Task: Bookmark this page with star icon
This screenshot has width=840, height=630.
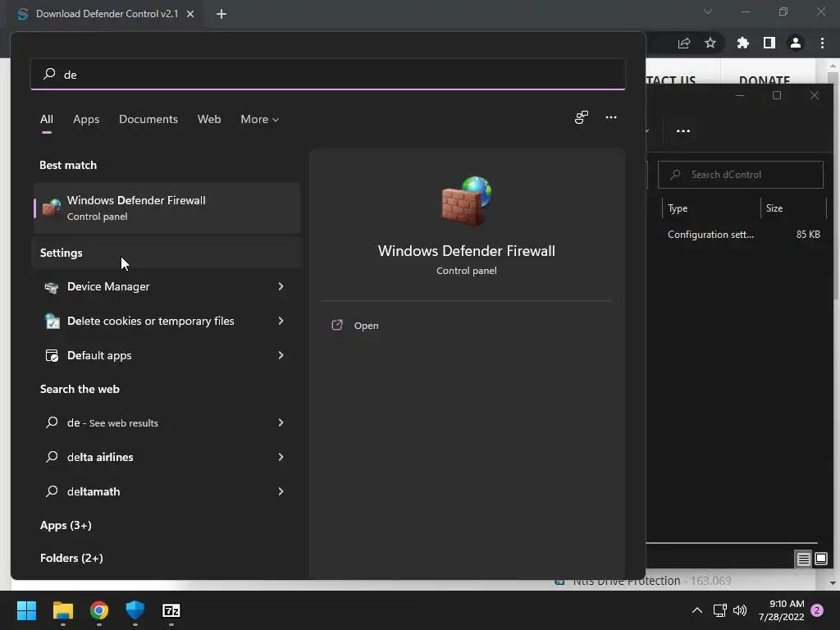Action: point(710,43)
